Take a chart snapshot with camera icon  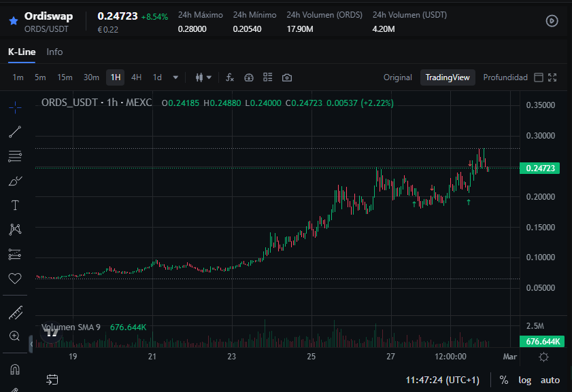(x=287, y=77)
